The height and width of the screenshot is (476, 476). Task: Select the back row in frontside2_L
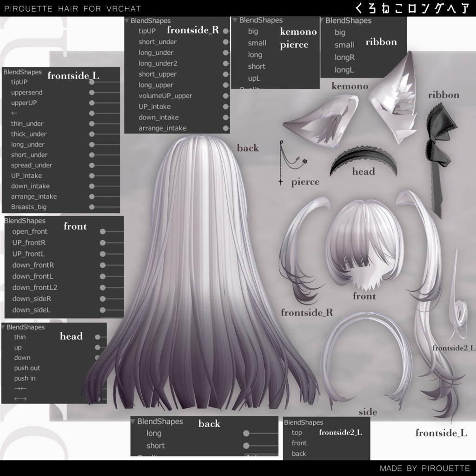point(299,454)
